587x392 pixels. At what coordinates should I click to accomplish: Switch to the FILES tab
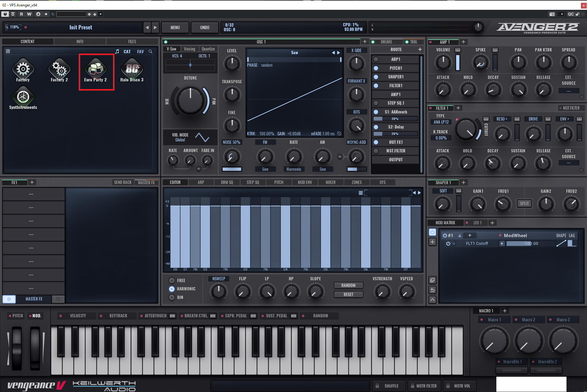click(x=132, y=42)
